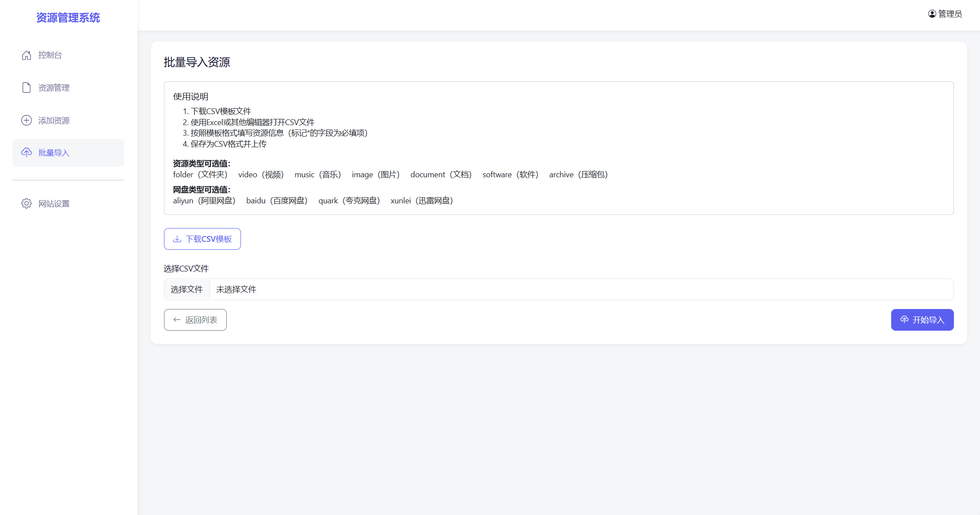Click the left arrow icon on 返回列表
The height and width of the screenshot is (515, 980).
(x=176, y=320)
